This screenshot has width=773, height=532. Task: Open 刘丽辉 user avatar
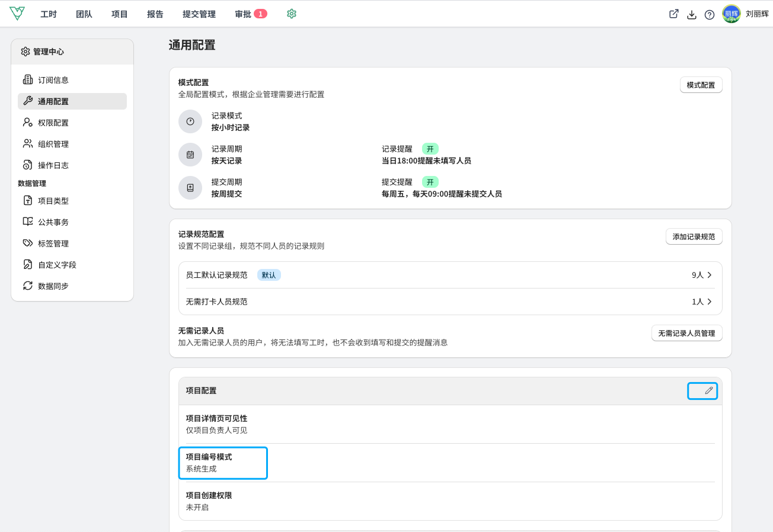732,14
